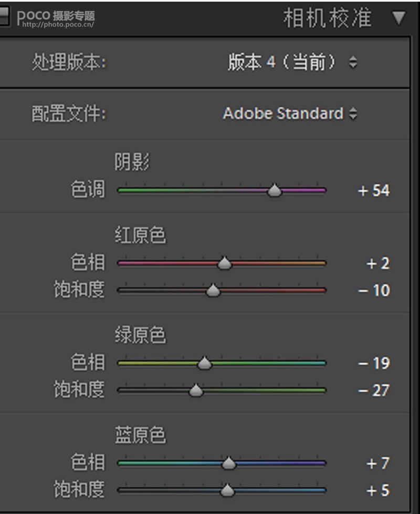
Task: Click the shadow tint value +54
Action: [373, 190]
